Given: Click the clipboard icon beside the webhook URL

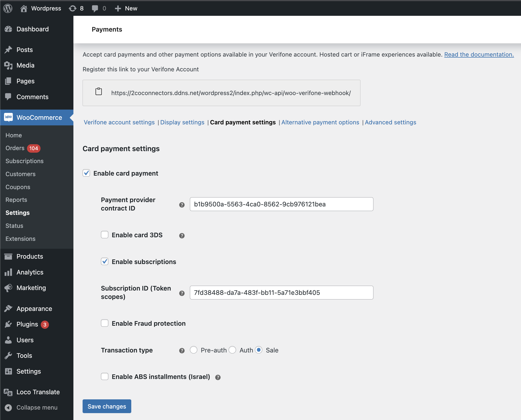Looking at the screenshot, I should (x=99, y=92).
